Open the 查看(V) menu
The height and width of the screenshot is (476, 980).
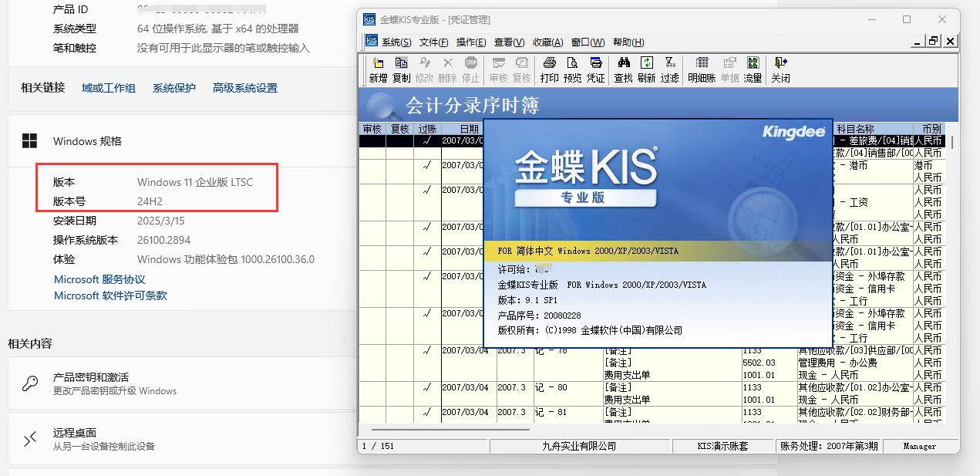click(x=509, y=42)
